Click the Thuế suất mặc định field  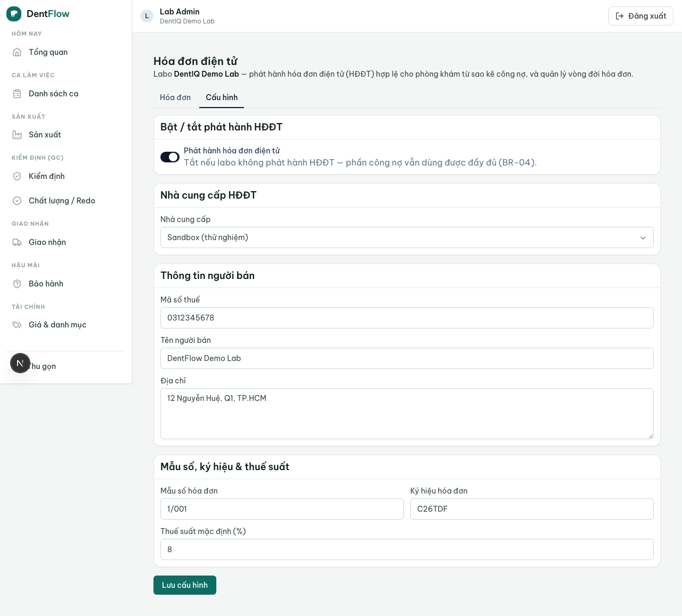pos(407,549)
